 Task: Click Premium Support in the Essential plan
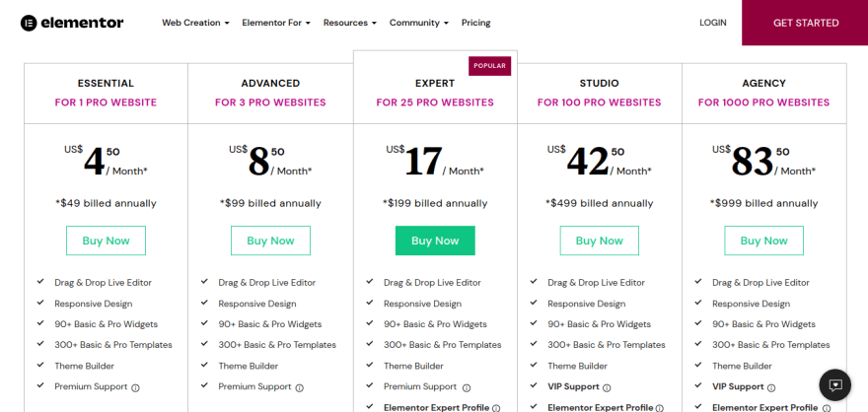pyautogui.click(x=91, y=386)
